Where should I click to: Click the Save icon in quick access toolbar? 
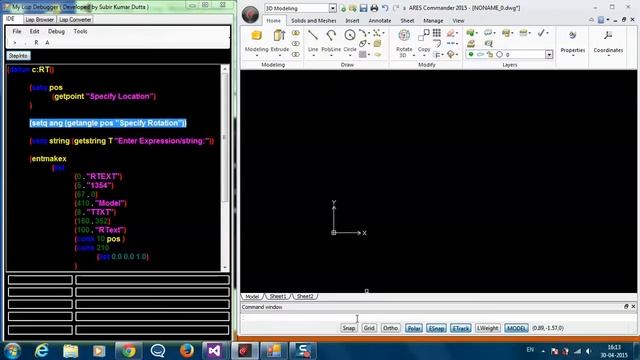(363, 8)
